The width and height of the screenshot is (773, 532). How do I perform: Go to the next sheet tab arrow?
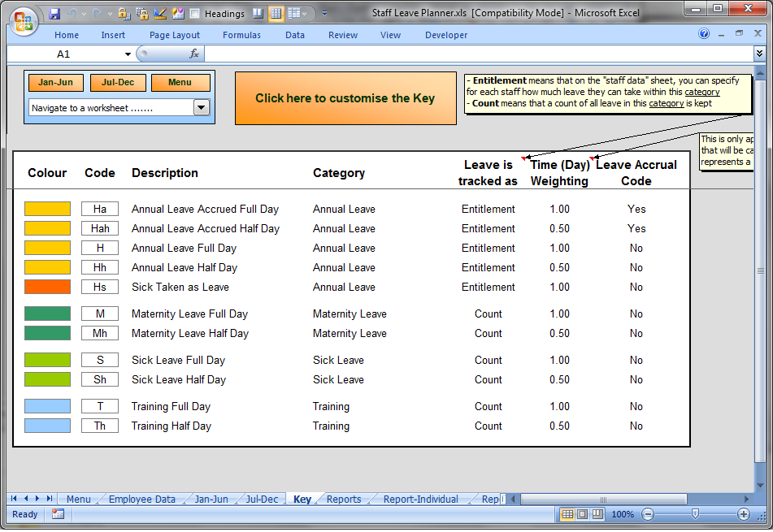37,499
